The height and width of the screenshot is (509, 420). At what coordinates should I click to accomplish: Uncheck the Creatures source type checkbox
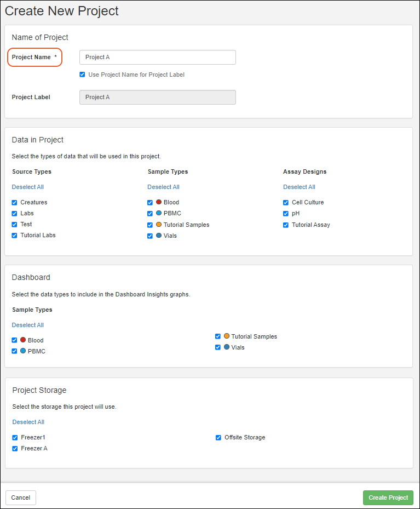[15, 202]
